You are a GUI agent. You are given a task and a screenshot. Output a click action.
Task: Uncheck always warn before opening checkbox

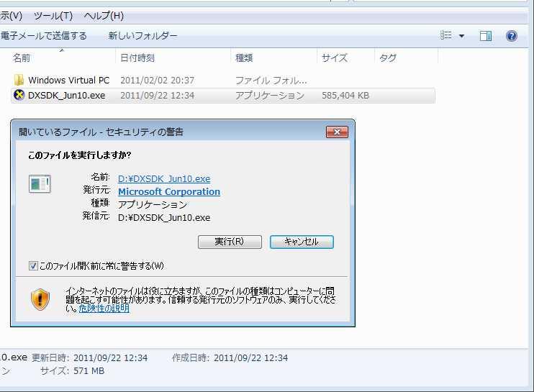coord(33,265)
